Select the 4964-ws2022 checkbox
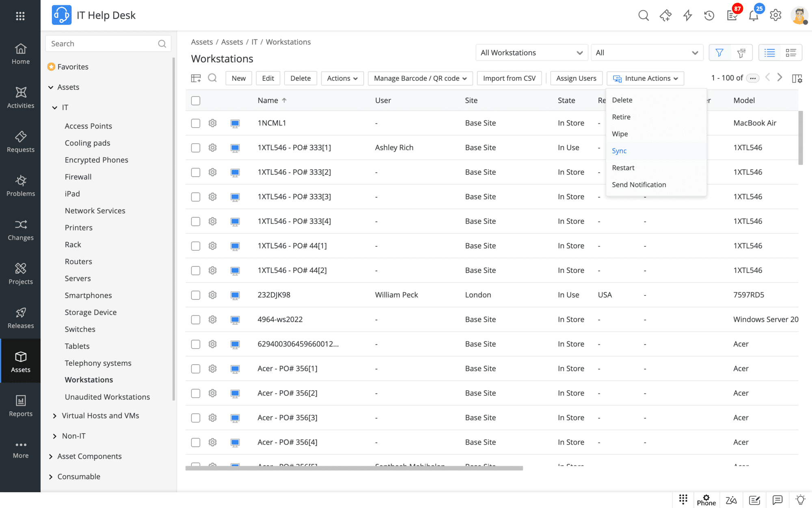This screenshot has height=508, width=812. click(196, 320)
